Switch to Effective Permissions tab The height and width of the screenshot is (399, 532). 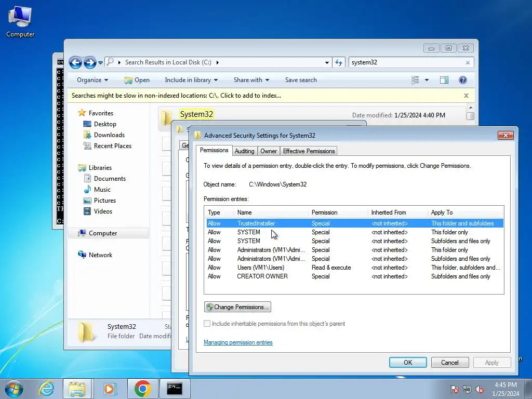click(x=309, y=151)
